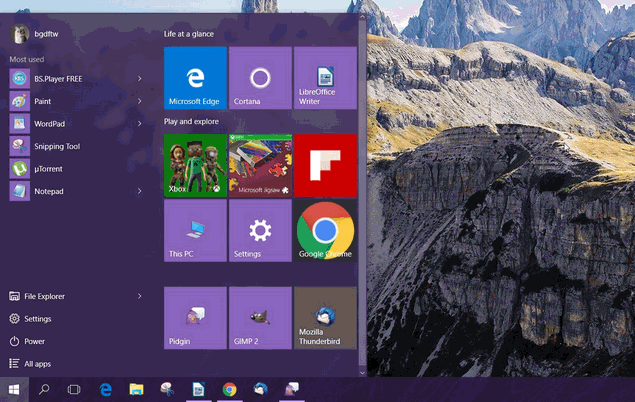
Task: Open the taskbar search magnifier
Action: pyautogui.click(x=44, y=389)
